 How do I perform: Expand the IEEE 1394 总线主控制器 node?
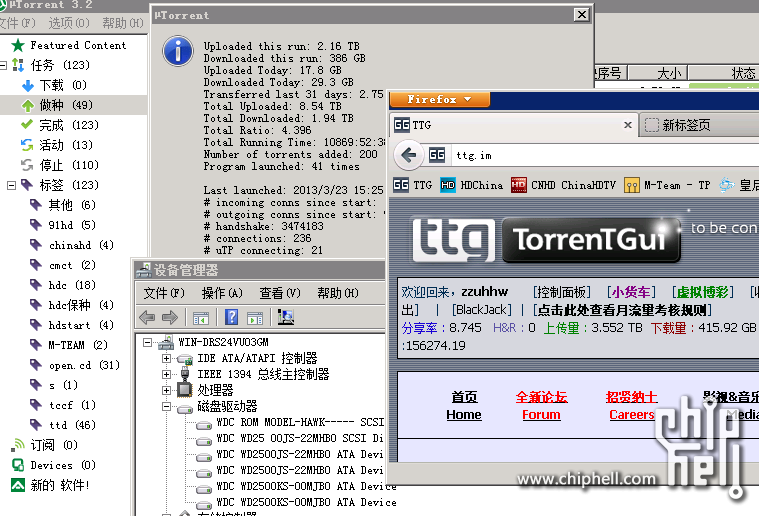pos(166,374)
